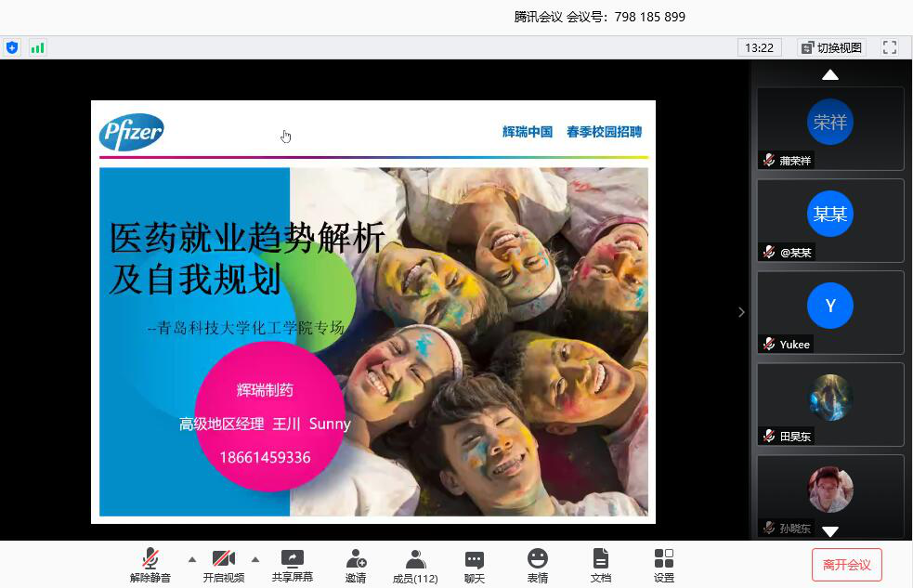Click the 切换视图 switch view button
Image resolution: width=913 pixels, height=588 pixels.
[831, 47]
